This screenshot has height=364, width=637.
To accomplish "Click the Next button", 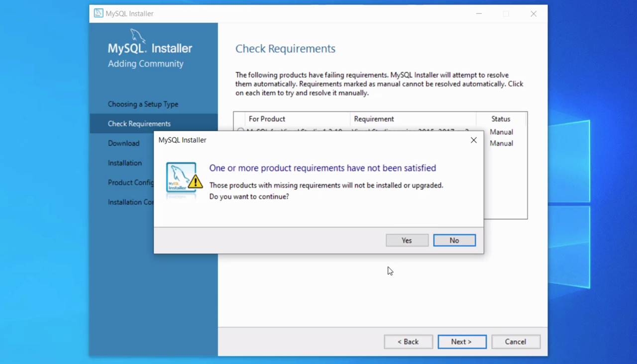I will click(462, 342).
